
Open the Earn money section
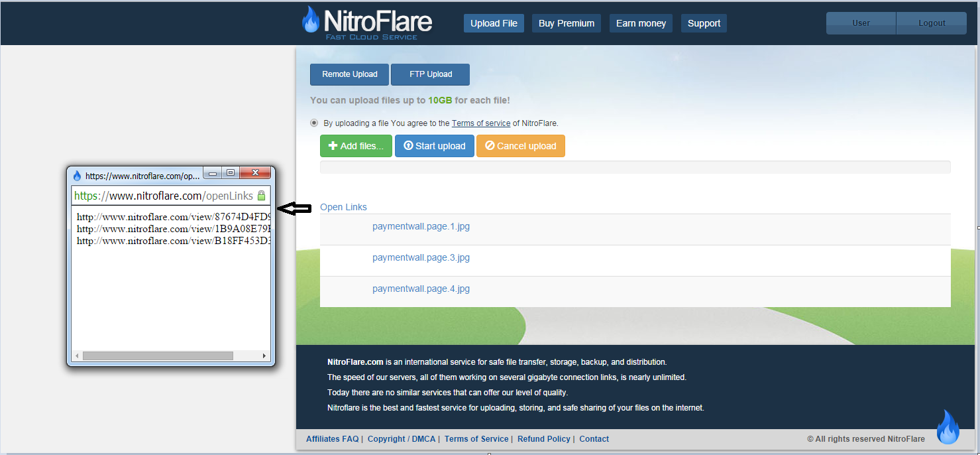click(641, 23)
